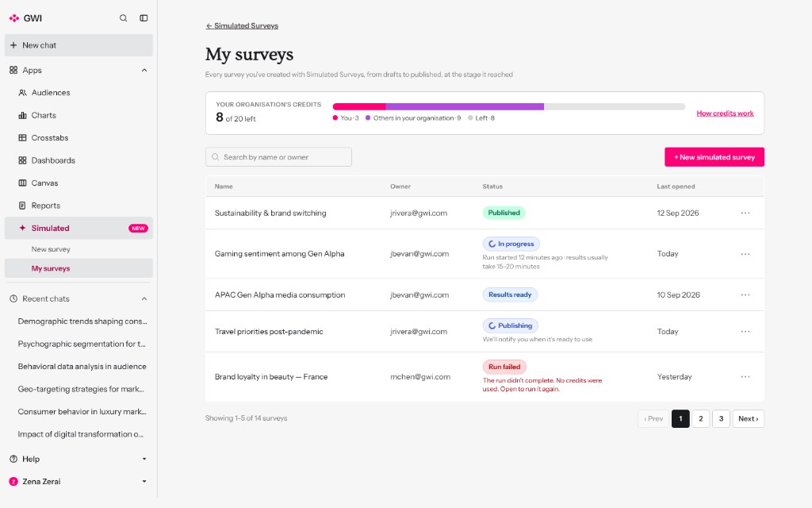Click the In progress status badge

pos(511,244)
